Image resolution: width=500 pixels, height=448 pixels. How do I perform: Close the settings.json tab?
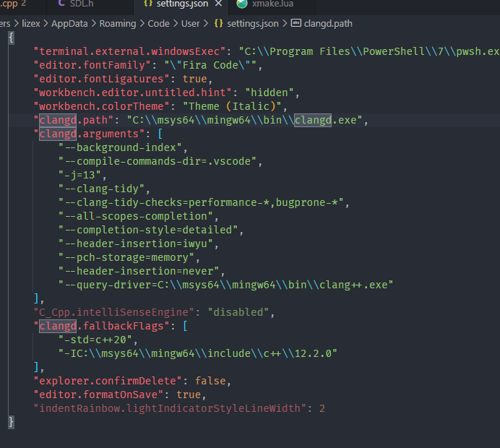pos(218,4)
